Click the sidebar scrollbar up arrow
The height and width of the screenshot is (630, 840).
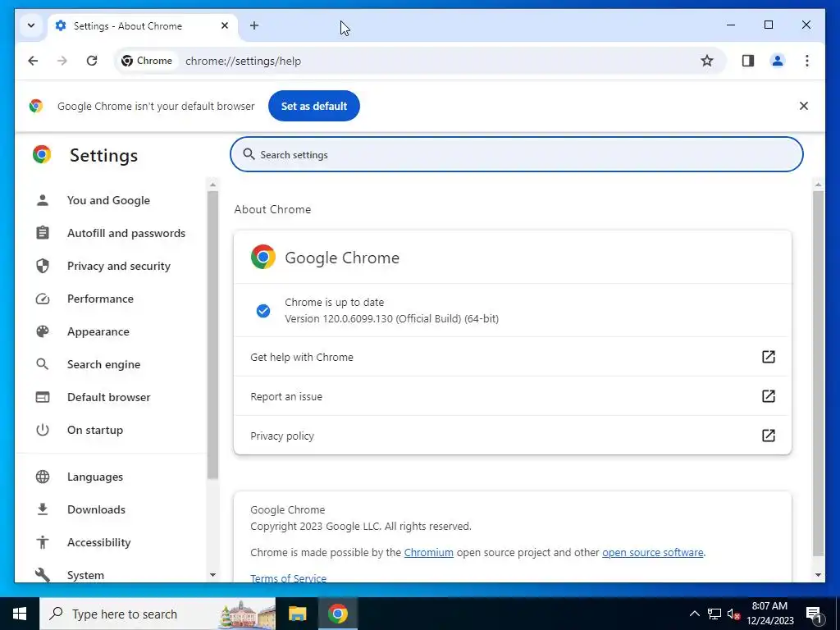212,185
